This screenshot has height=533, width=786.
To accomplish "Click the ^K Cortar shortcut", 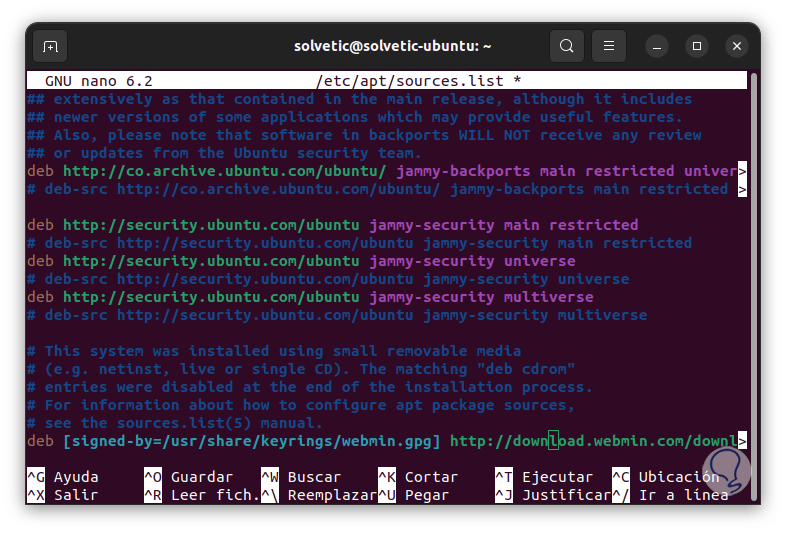I will point(418,477).
